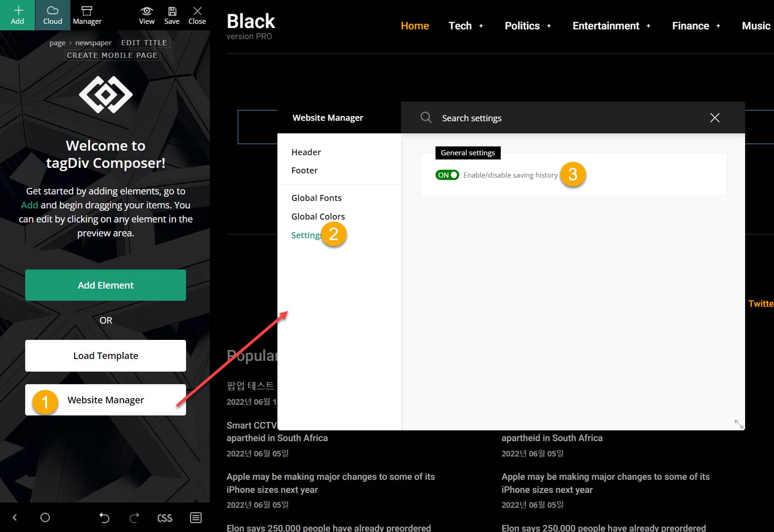Click the Website Manager button
The height and width of the screenshot is (532, 774).
[x=105, y=400]
